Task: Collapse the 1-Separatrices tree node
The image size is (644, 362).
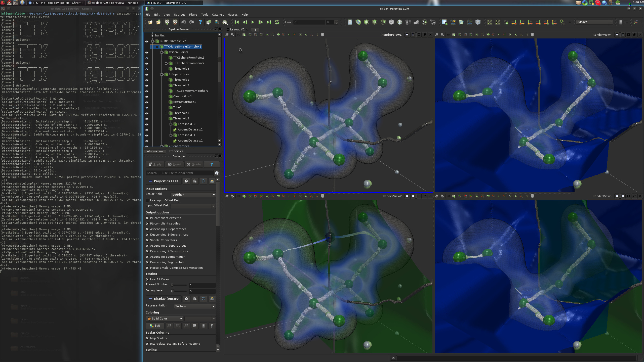Action: (162, 74)
